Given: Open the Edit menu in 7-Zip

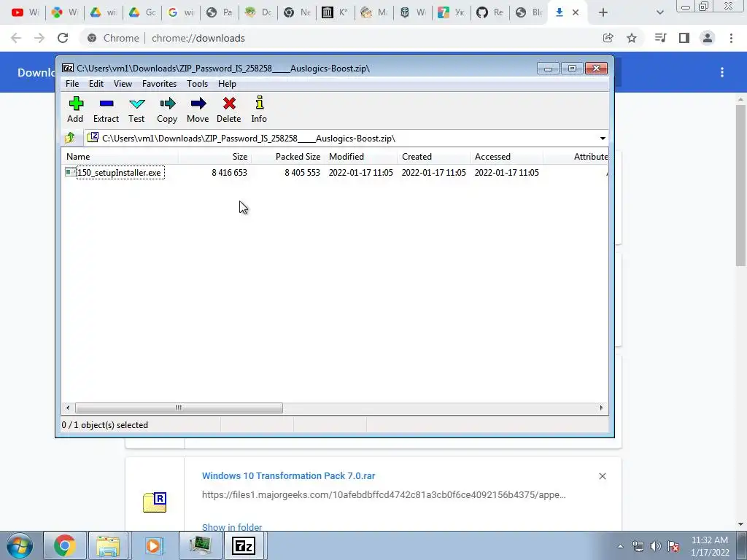Looking at the screenshot, I should pos(96,84).
